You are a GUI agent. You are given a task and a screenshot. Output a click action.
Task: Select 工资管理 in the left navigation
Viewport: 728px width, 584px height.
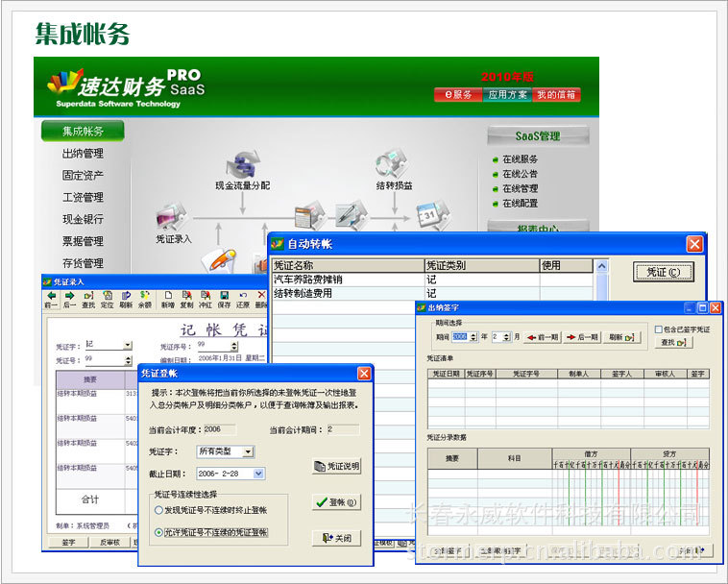83,197
